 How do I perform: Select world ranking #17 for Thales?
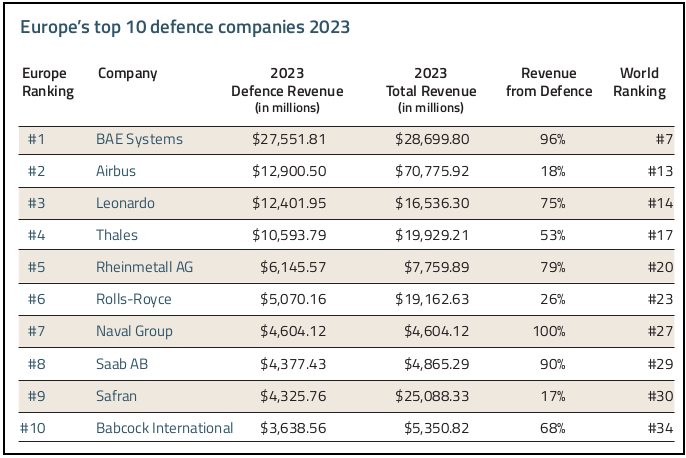click(x=661, y=235)
